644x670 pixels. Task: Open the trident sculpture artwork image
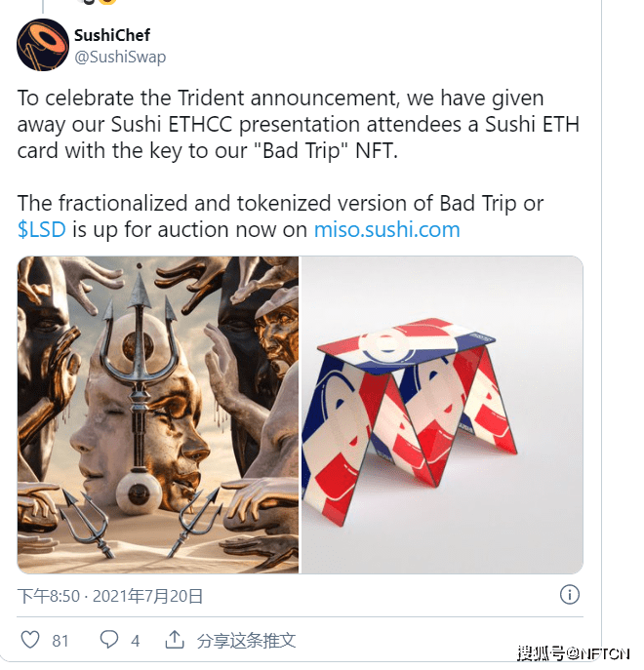pos(158,414)
